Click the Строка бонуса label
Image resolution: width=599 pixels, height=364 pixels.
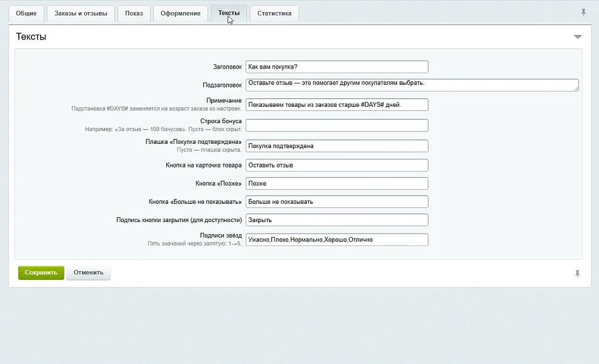(221, 121)
